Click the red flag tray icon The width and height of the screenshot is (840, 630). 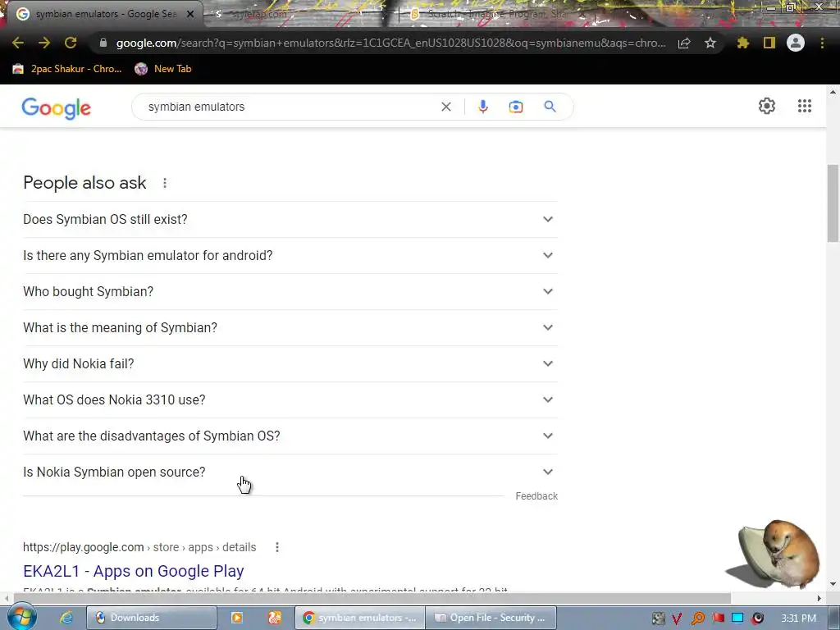pos(719,618)
